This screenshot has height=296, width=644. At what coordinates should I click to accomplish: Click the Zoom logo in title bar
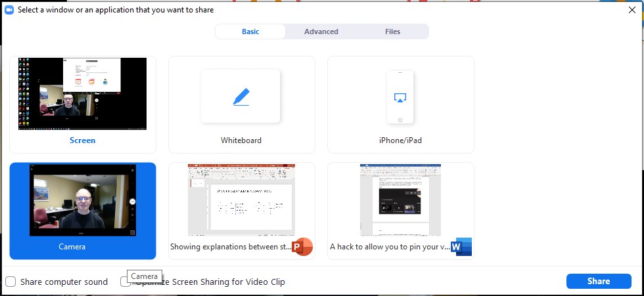tap(9, 10)
